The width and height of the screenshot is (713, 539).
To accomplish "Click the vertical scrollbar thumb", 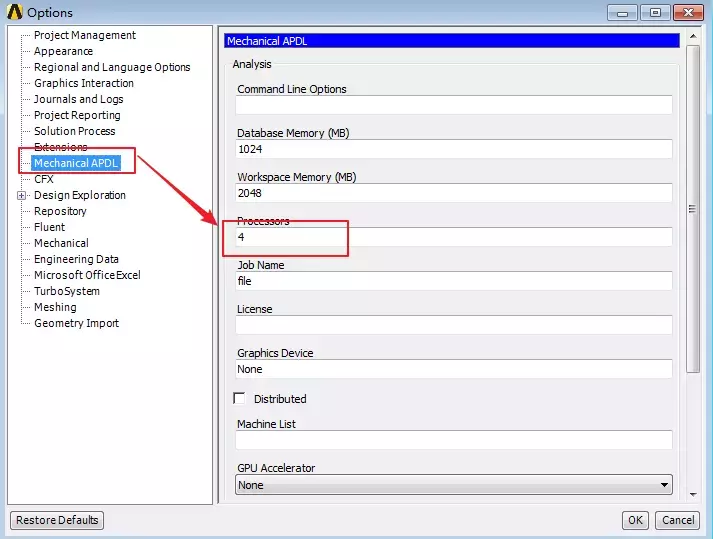I will click(x=693, y=209).
